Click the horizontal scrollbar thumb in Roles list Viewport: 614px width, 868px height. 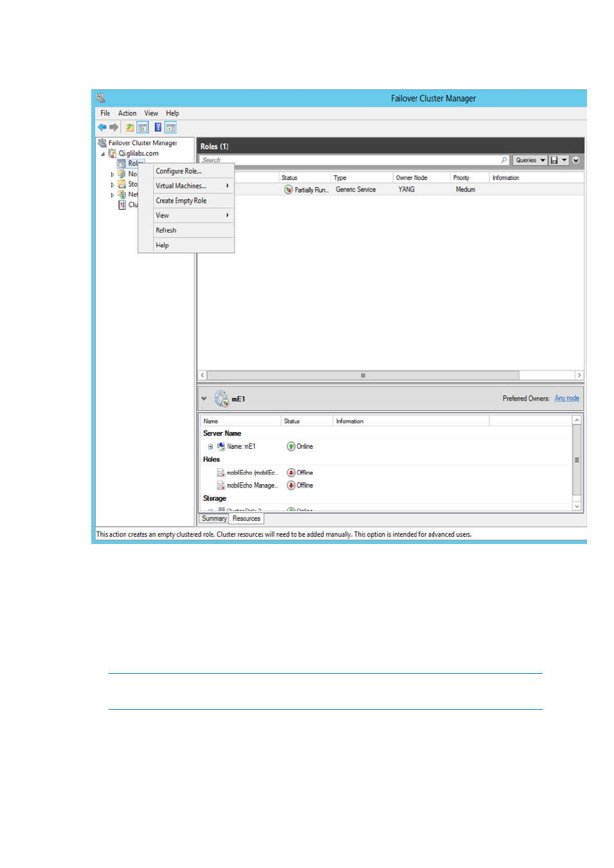(x=363, y=375)
